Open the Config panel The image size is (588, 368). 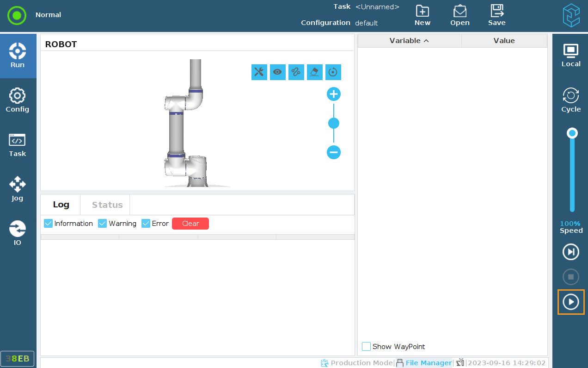point(18,100)
